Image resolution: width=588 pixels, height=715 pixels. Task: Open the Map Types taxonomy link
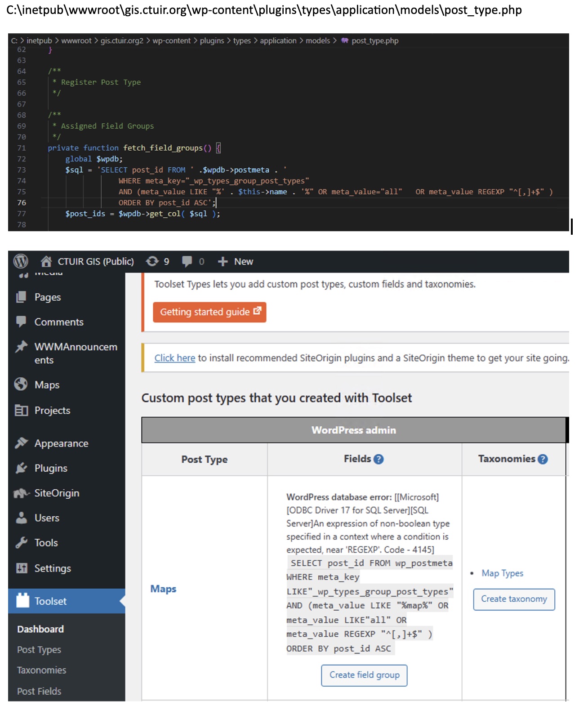pyautogui.click(x=502, y=573)
